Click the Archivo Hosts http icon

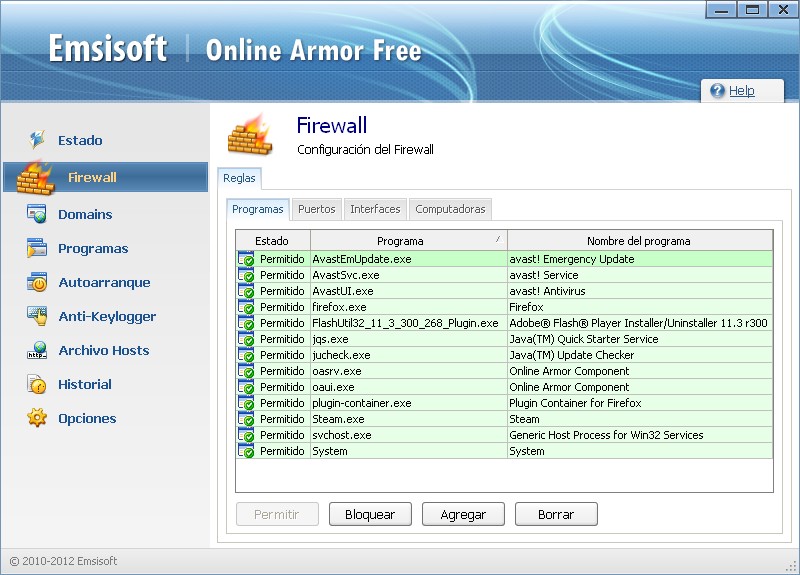[x=37, y=350]
